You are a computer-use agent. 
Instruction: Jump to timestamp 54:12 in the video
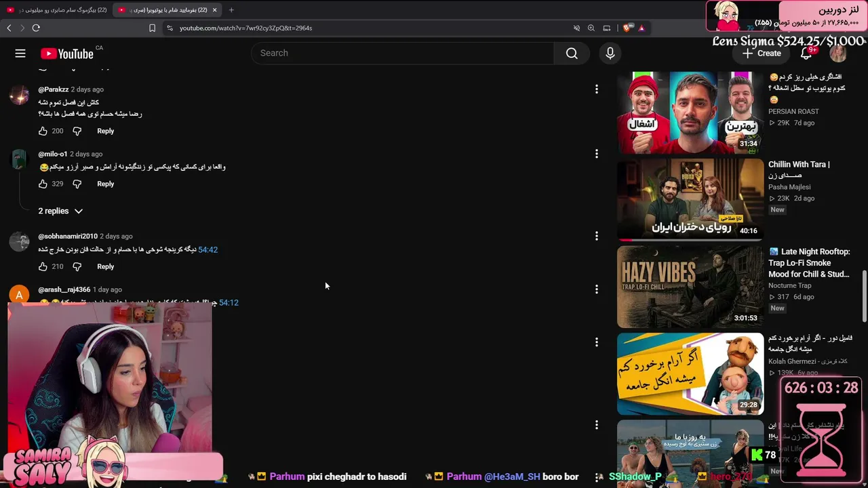[x=229, y=303]
